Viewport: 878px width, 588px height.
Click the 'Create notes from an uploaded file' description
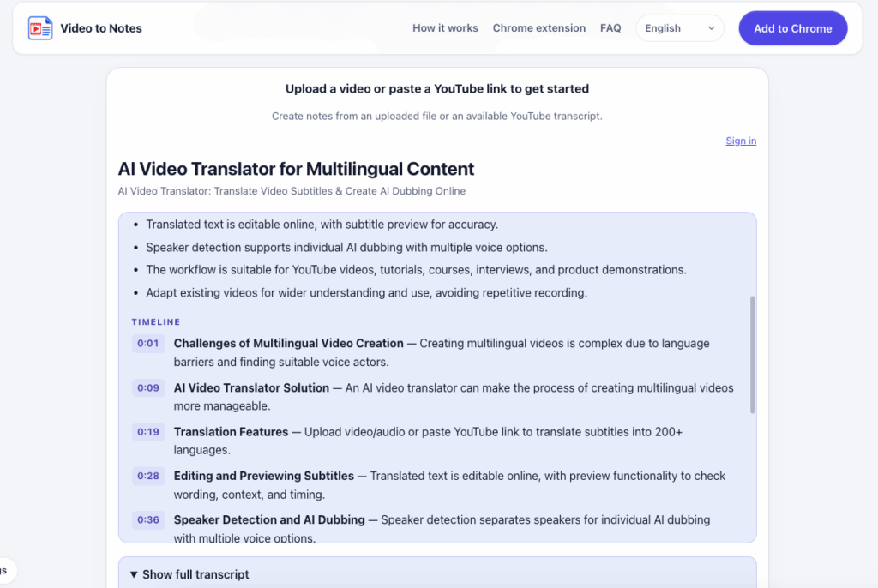tap(437, 116)
